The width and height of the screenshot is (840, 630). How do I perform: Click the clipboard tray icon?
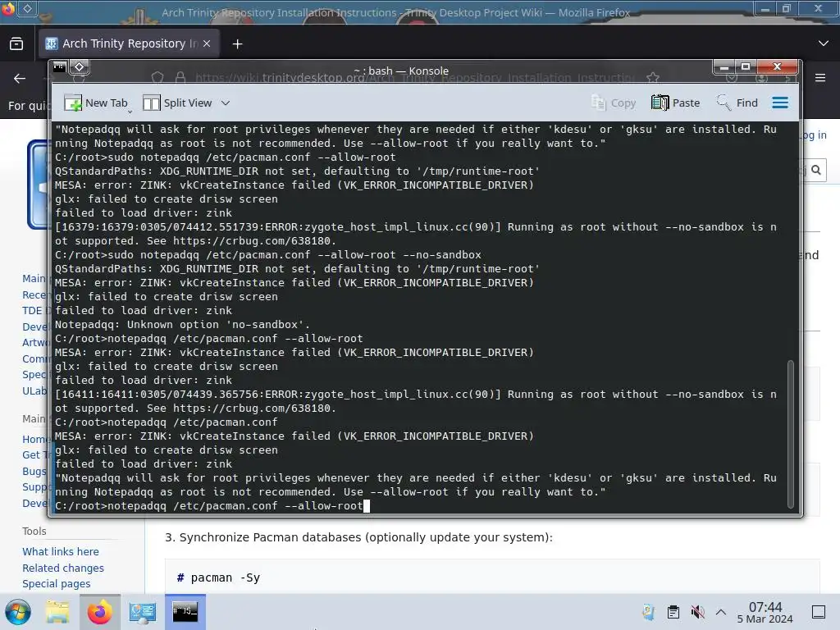click(x=673, y=612)
